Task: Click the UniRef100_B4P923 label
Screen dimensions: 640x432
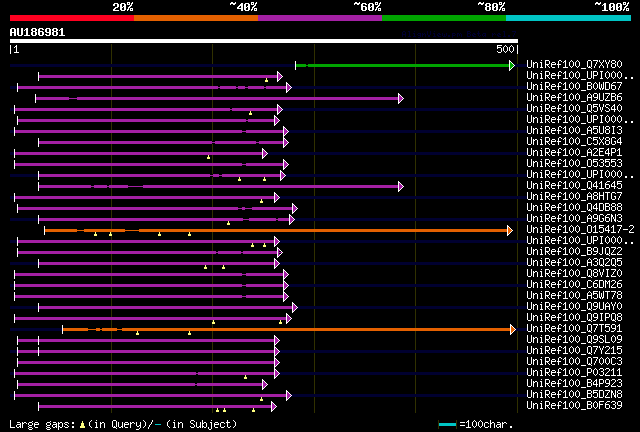Action: point(574,384)
